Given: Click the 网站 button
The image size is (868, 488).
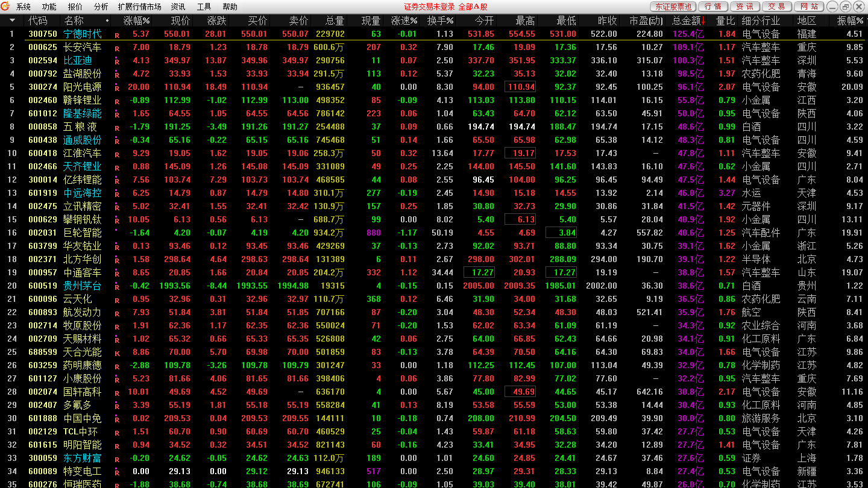Looking at the screenshot, I should coord(810,7).
